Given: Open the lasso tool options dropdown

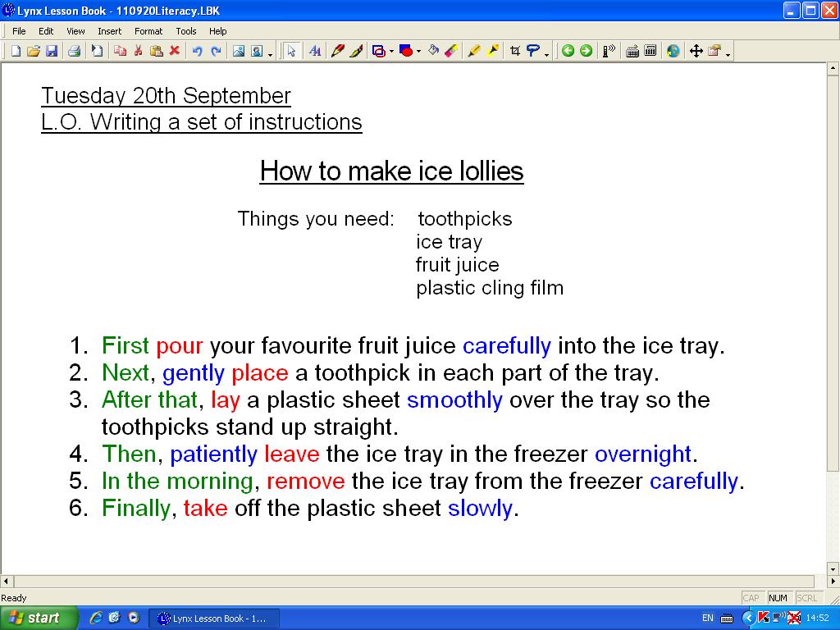Looking at the screenshot, I should click(547, 52).
